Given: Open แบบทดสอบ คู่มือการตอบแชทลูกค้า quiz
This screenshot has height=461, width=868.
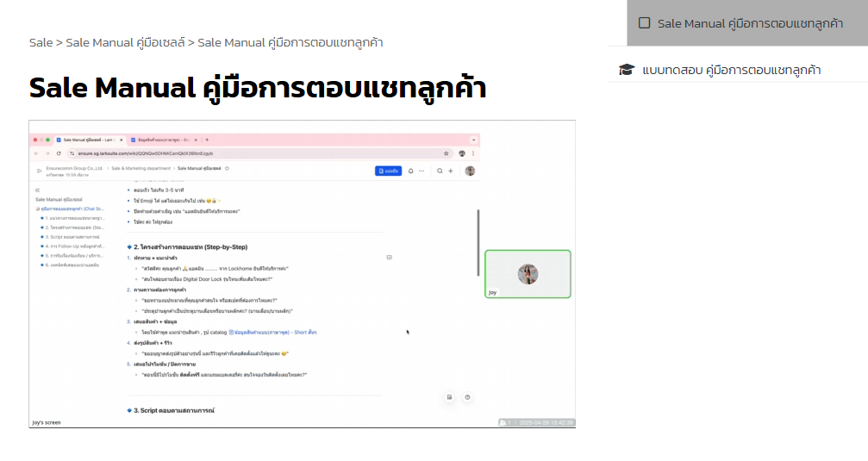Looking at the screenshot, I should tap(731, 70).
